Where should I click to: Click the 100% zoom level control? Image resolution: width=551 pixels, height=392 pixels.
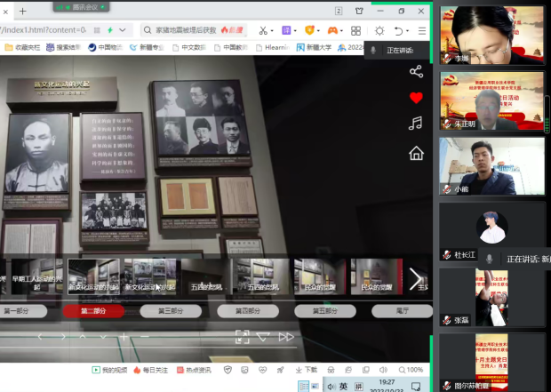point(410,370)
